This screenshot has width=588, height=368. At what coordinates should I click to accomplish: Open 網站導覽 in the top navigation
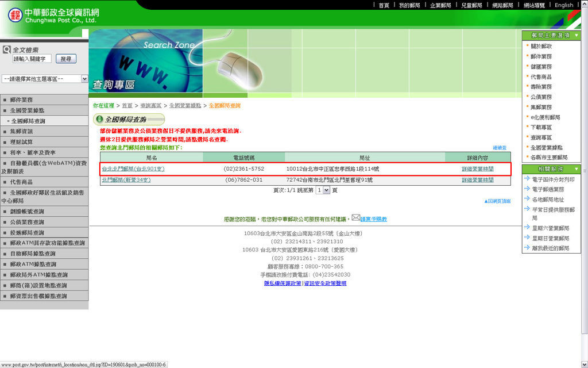click(x=534, y=5)
